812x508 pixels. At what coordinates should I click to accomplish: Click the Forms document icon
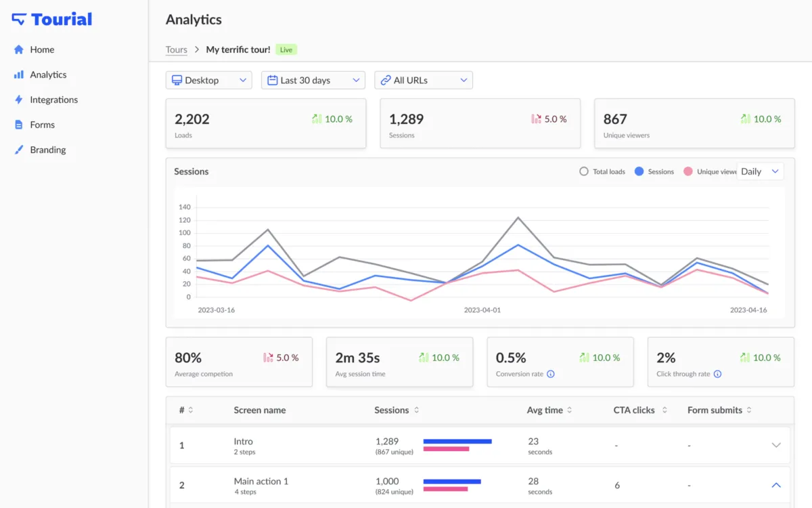(19, 125)
